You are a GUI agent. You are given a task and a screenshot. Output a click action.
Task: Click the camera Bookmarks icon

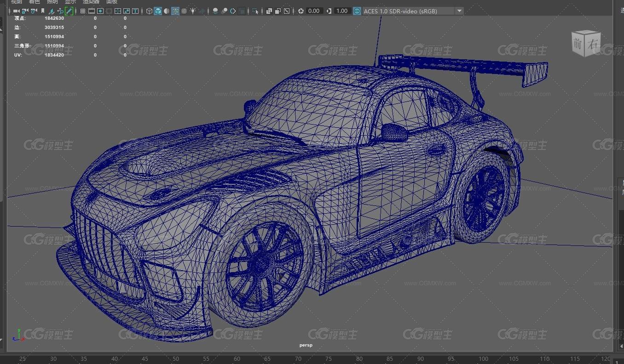pos(42,11)
